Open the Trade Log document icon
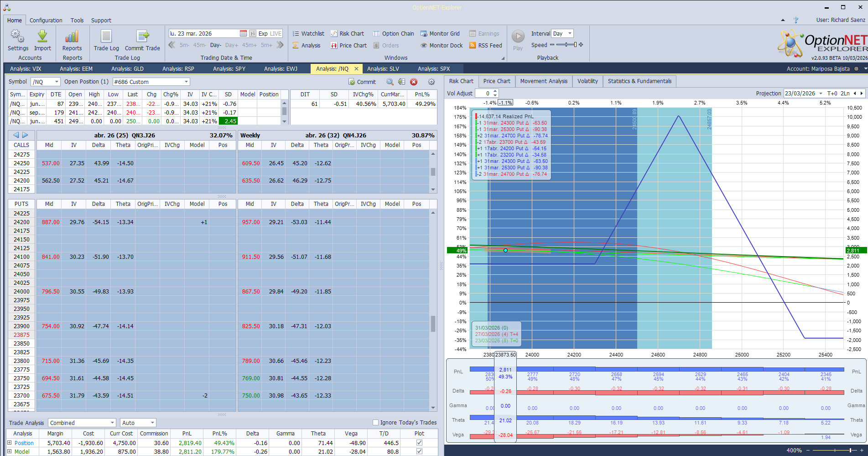Viewport: 868px width, 456px height. [x=106, y=40]
